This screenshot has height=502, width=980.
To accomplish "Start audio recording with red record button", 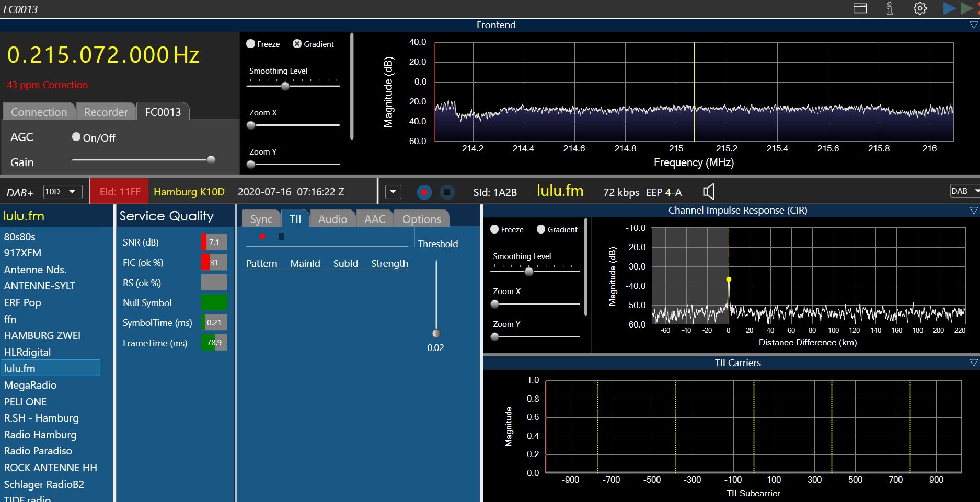I will (424, 192).
